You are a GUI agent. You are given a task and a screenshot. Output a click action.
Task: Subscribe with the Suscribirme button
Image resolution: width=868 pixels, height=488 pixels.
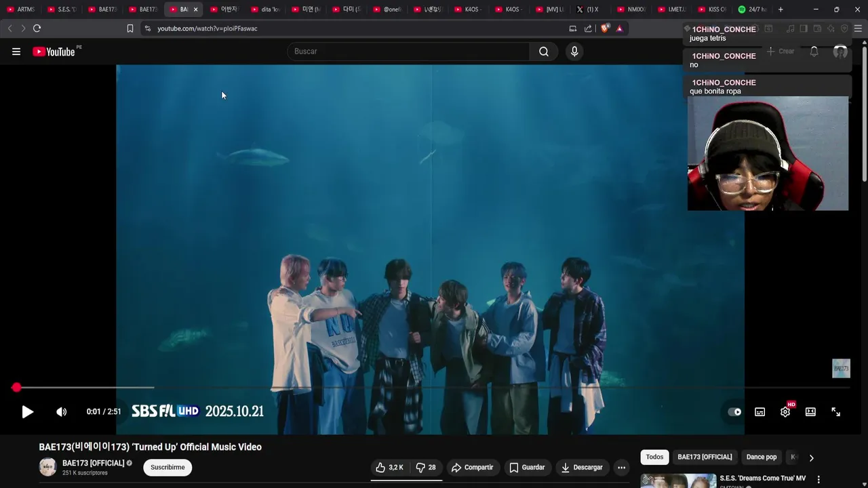(167, 468)
